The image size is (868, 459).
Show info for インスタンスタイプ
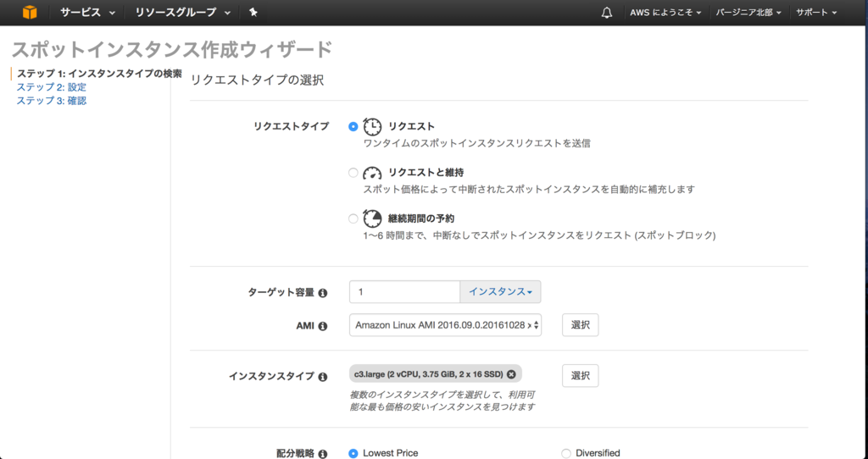point(323,377)
